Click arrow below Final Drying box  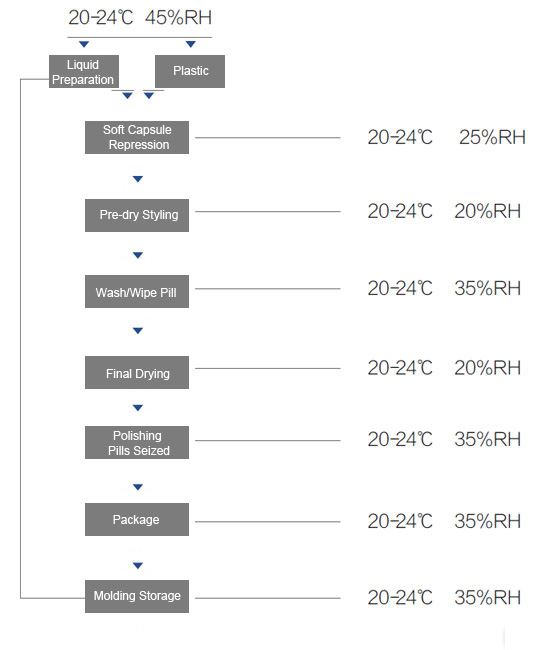pos(138,407)
